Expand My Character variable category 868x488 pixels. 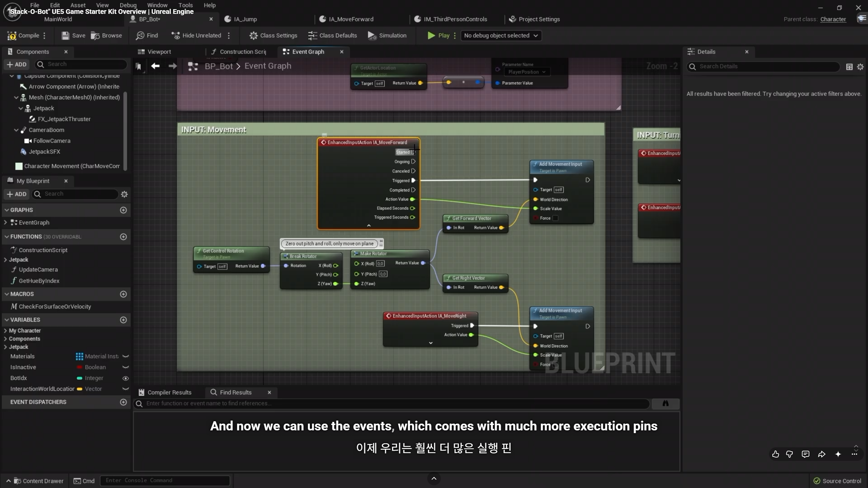click(x=5, y=331)
